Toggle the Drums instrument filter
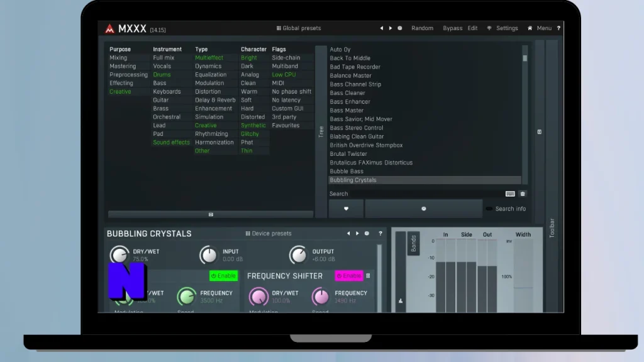 point(162,75)
